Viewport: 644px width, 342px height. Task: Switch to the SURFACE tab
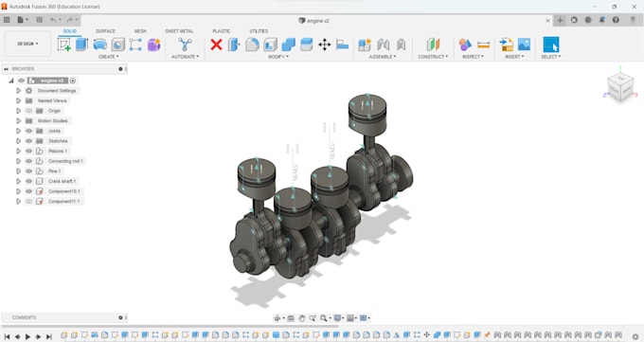105,31
